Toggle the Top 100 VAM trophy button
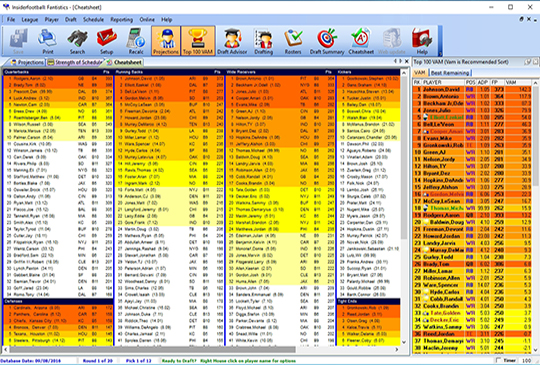Viewport: 540px width, 365px height. click(x=198, y=41)
